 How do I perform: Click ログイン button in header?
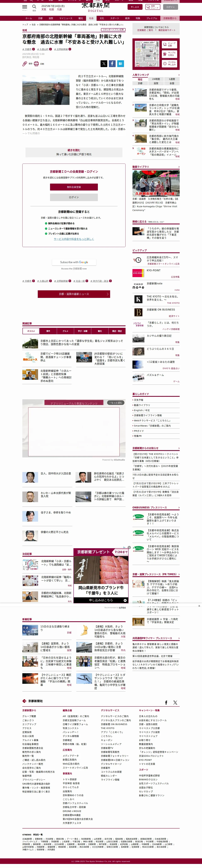click(171, 7)
